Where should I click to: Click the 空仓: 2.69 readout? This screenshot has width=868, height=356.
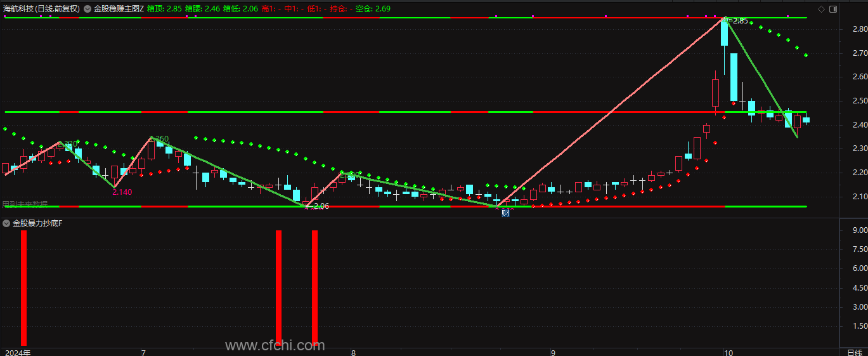coord(373,9)
